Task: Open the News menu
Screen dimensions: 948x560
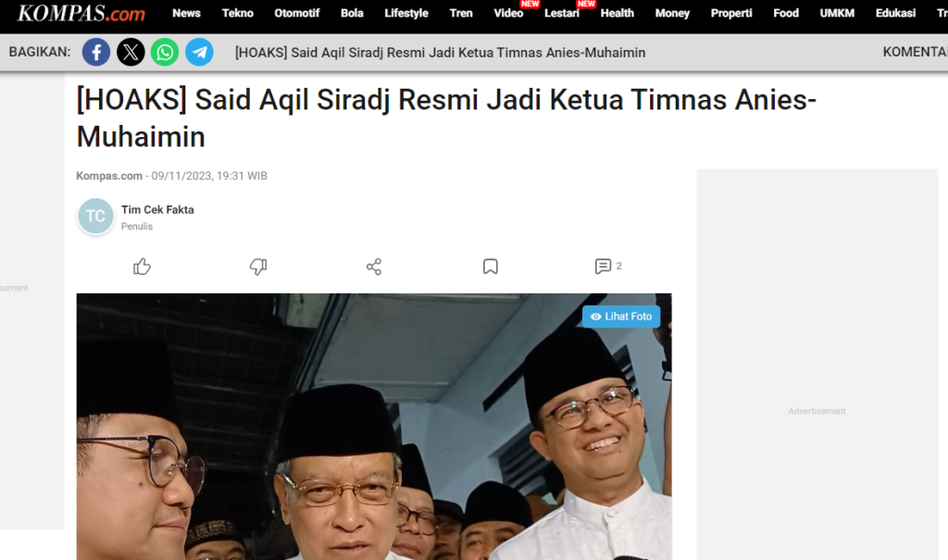Action: click(186, 13)
